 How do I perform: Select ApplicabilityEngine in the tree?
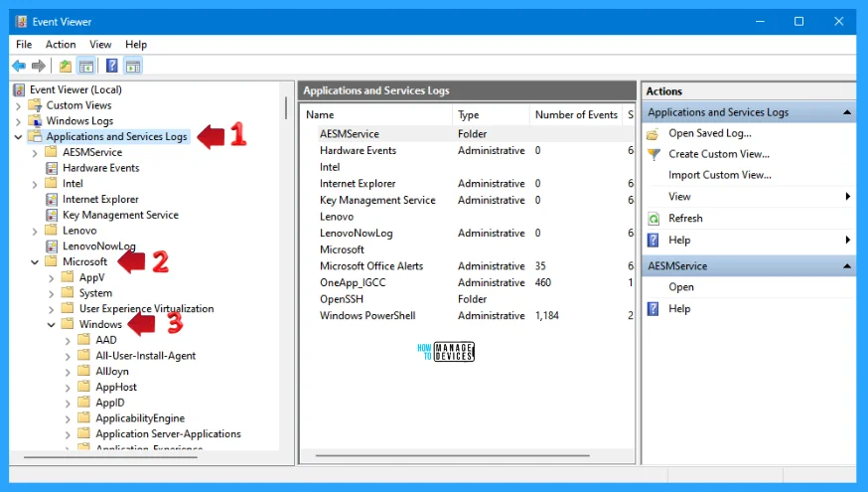(x=140, y=418)
